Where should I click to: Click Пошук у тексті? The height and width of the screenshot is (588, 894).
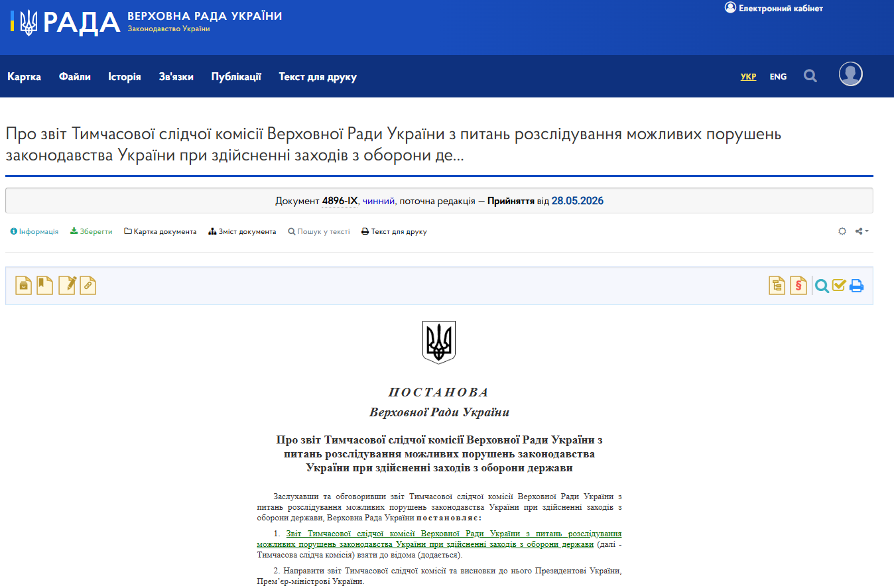319,231
